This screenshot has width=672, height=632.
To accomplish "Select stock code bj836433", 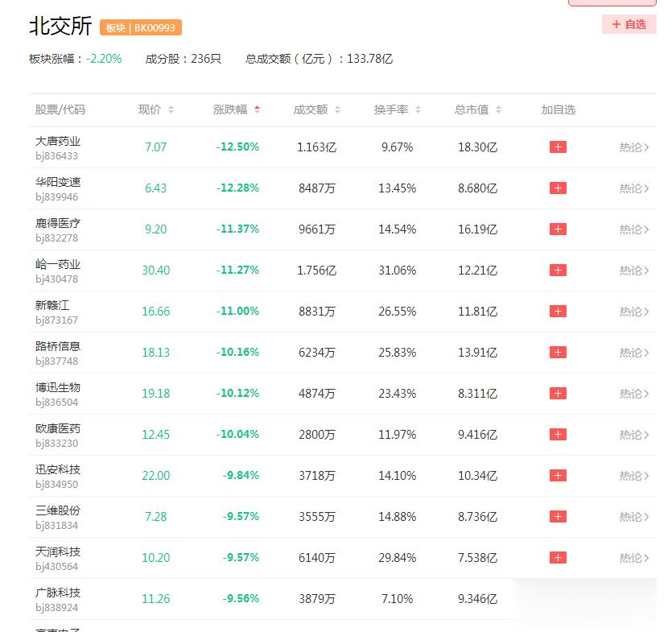I will [x=56, y=156].
